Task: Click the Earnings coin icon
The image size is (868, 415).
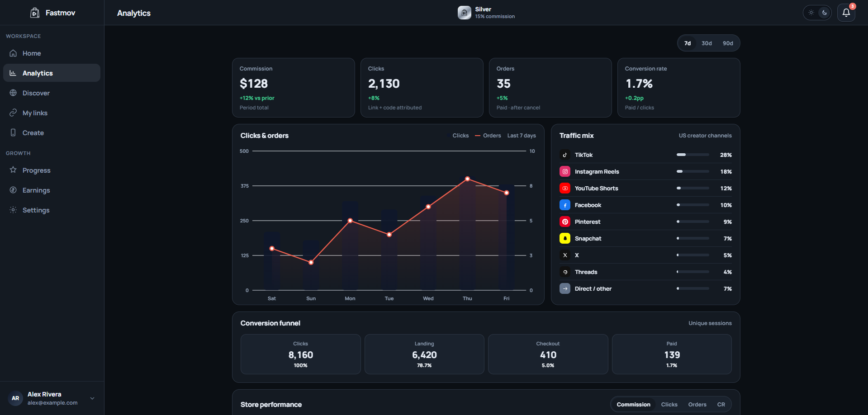Action: (x=13, y=190)
